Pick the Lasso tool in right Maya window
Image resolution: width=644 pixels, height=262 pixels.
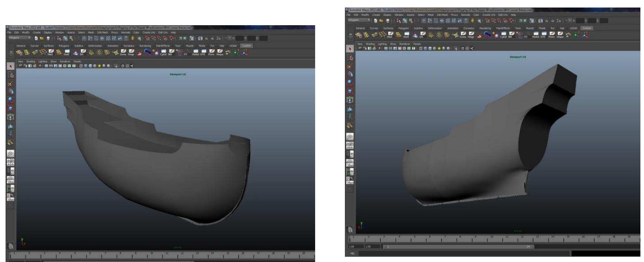point(350,58)
